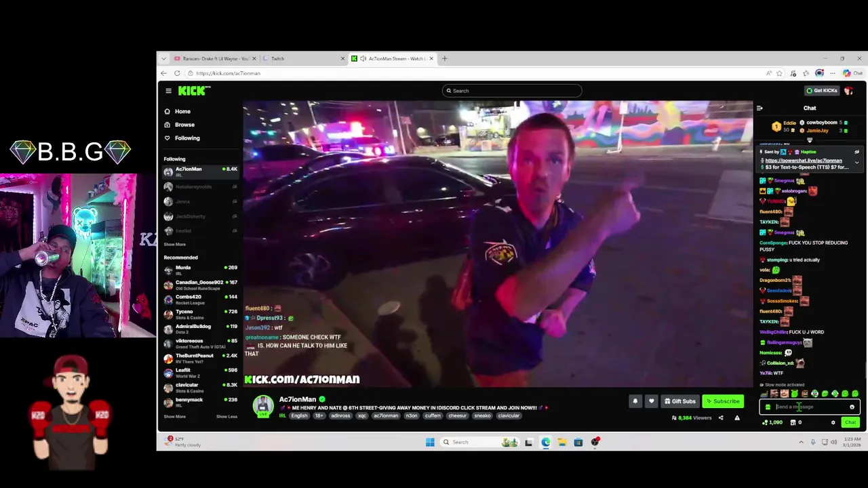Open the emoji picker in chat input
868x488 pixels.
(x=852, y=407)
